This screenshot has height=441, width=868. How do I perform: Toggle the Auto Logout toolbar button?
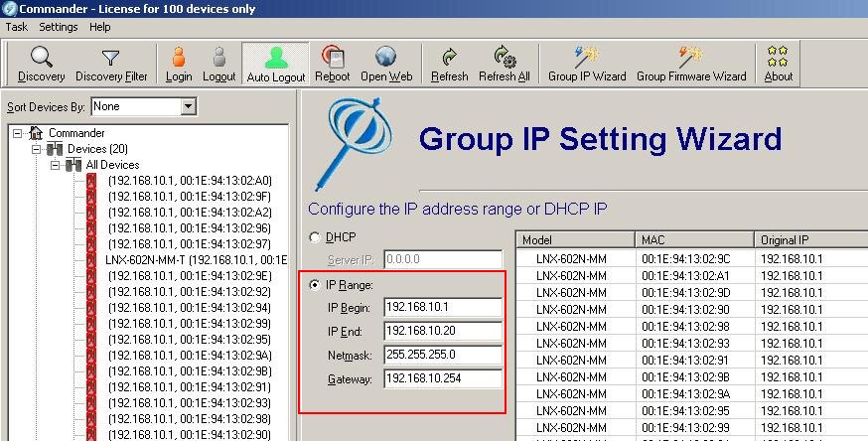click(x=276, y=65)
